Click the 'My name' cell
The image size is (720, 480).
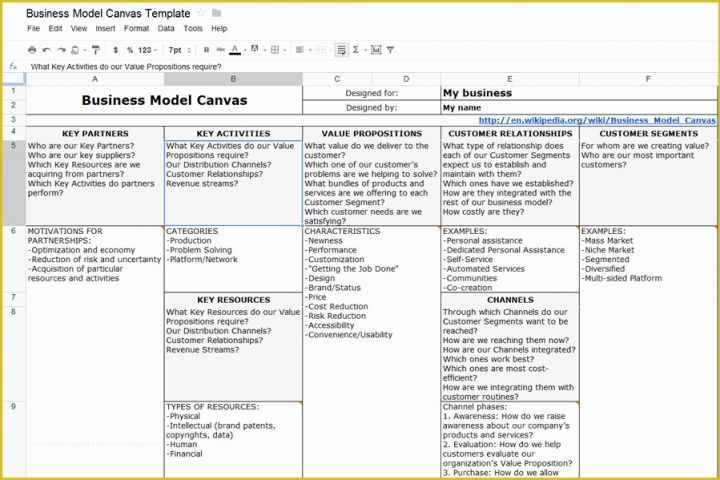(579, 107)
